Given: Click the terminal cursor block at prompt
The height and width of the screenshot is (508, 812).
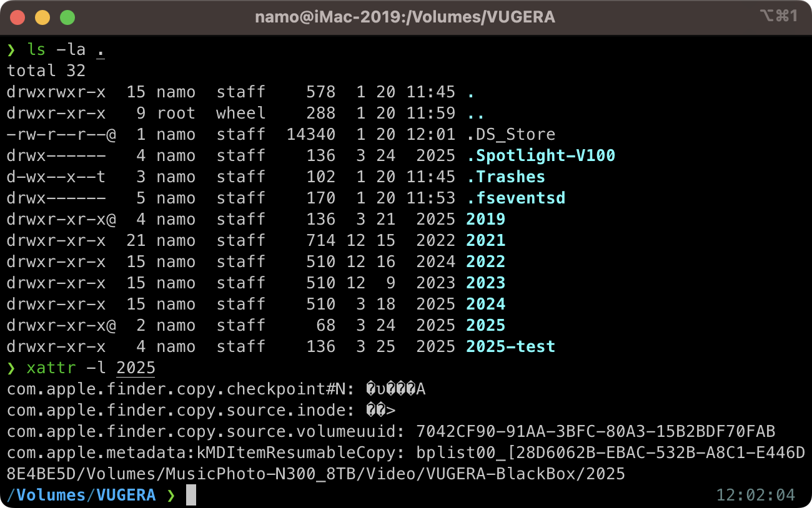Looking at the screenshot, I should click(x=191, y=496).
